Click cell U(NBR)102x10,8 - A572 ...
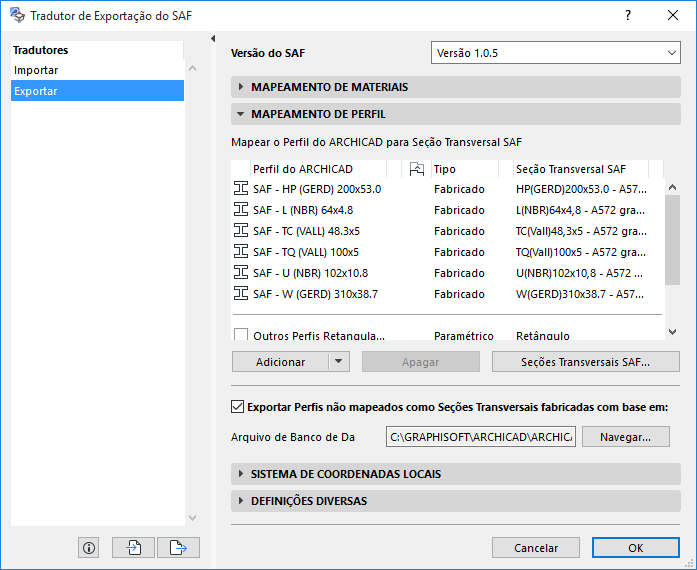This screenshot has width=697, height=570. coord(579,273)
